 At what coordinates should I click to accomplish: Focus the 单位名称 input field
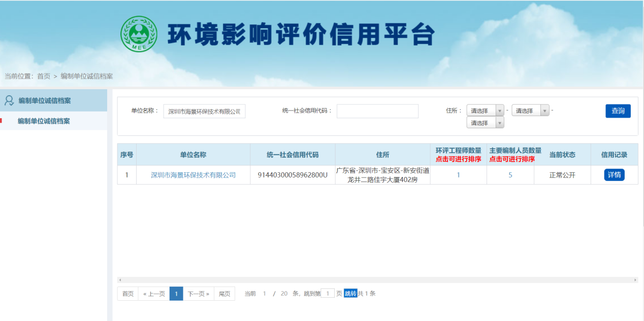tap(205, 112)
